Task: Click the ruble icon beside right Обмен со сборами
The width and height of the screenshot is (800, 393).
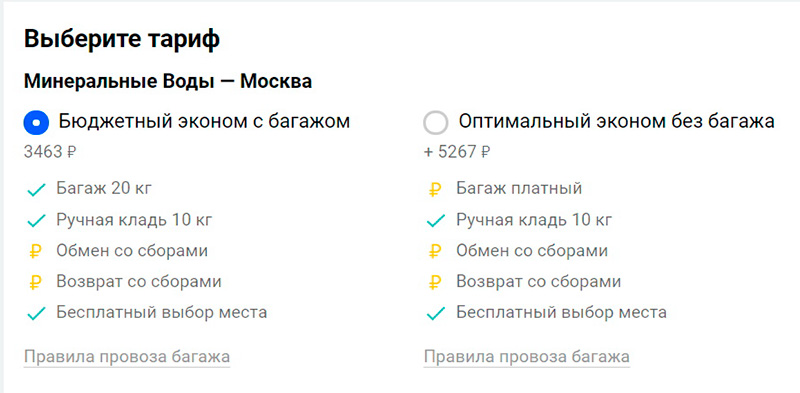Action: pyautogui.click(x=435, y=252)
